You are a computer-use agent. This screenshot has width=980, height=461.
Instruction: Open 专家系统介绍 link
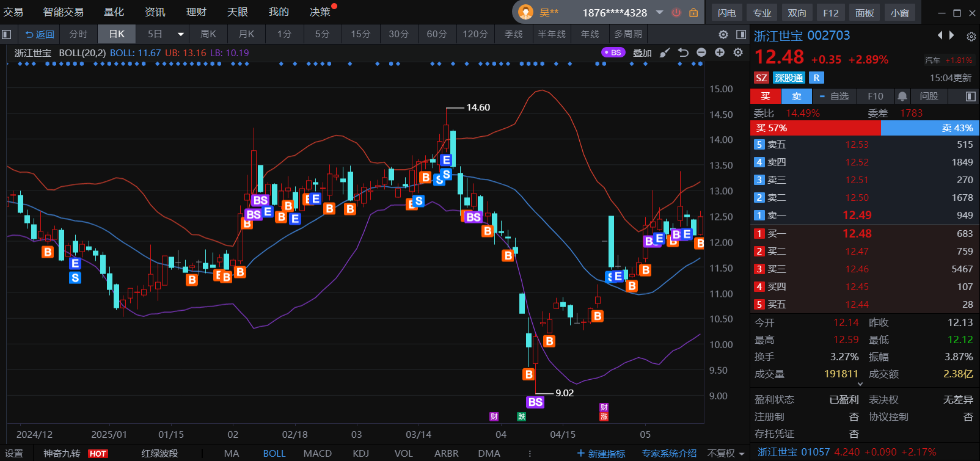(x=669, y=453)
